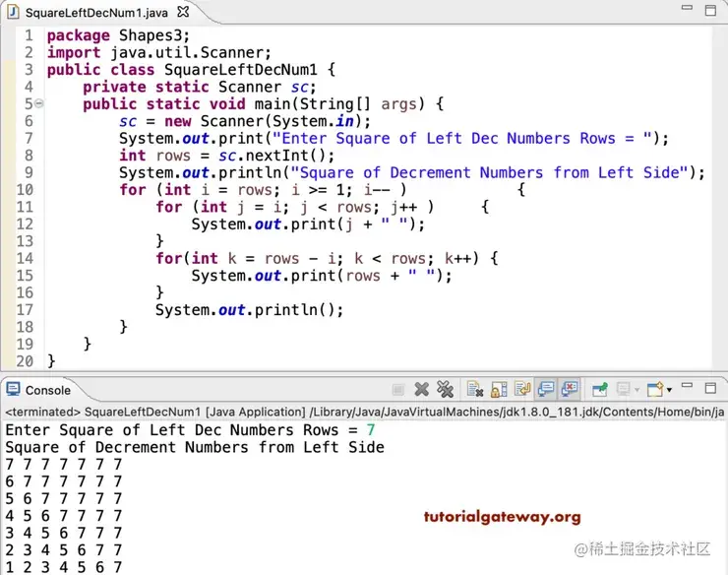This screenshot has height=575, width=728.
Task: Click the Display Selected Console icon
Action: 623,389
